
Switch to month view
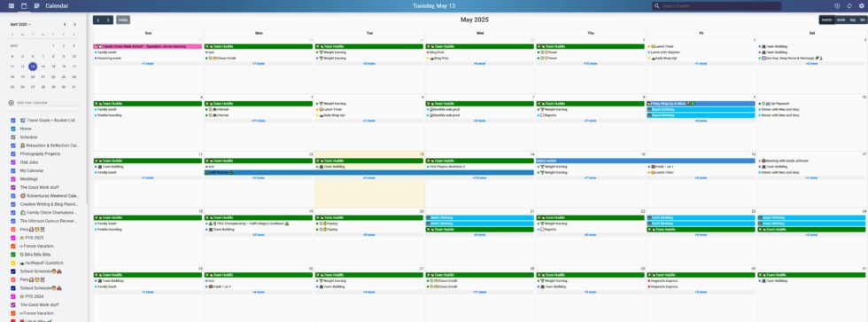click(827, 20)
